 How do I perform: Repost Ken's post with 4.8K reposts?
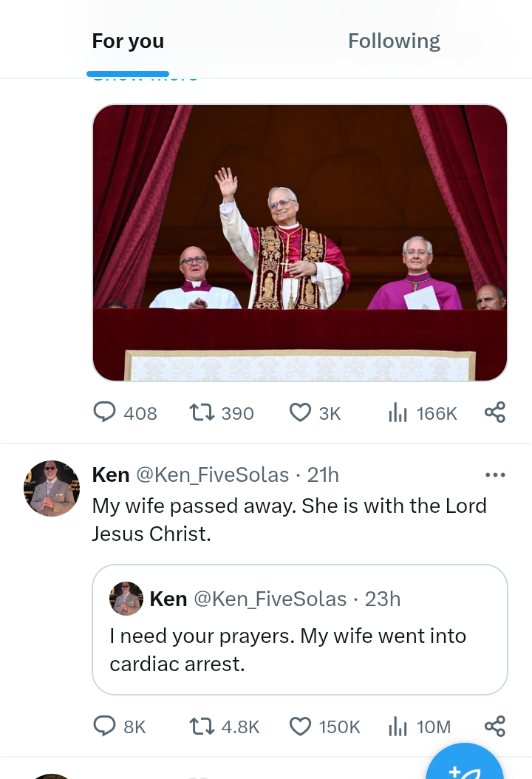[x=200, y=727]
